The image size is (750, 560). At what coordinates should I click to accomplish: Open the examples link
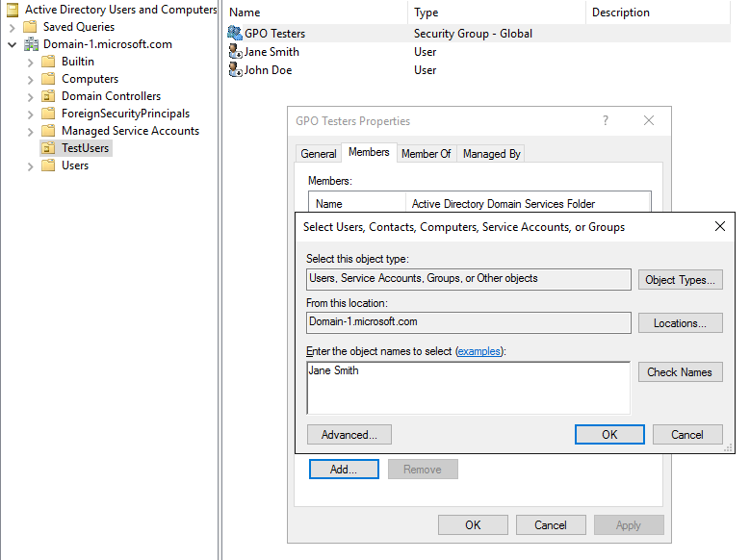478,351
